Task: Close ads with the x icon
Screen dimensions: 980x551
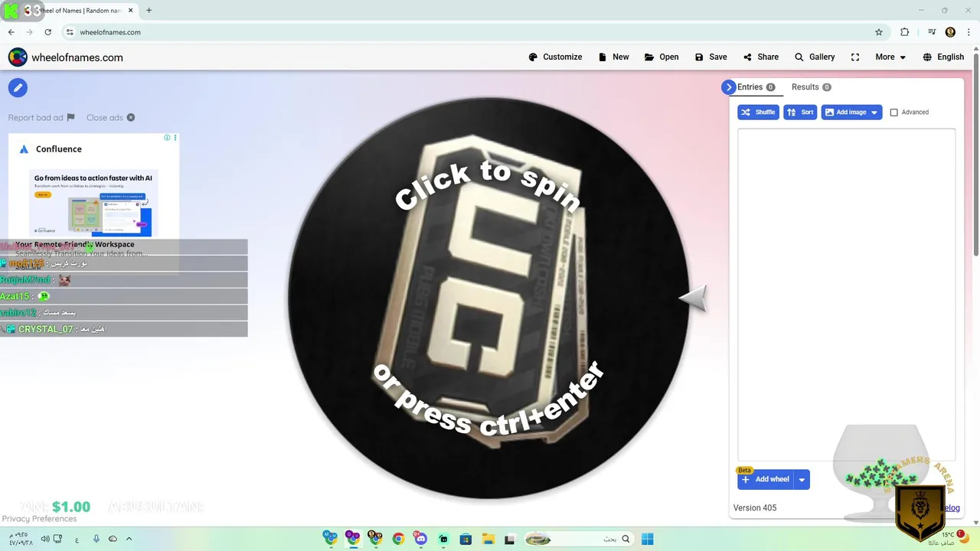Action: click(111, 117)
